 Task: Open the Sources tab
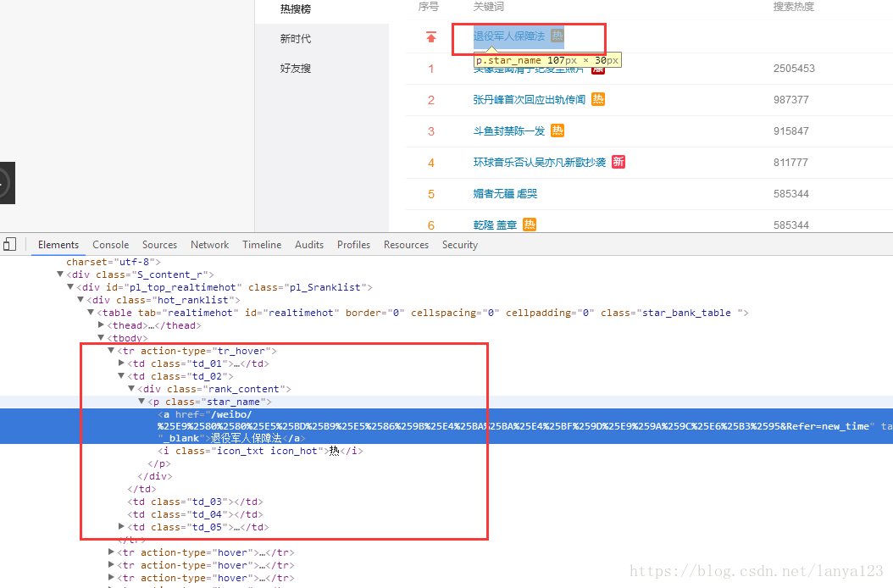(x=159, y=244)
